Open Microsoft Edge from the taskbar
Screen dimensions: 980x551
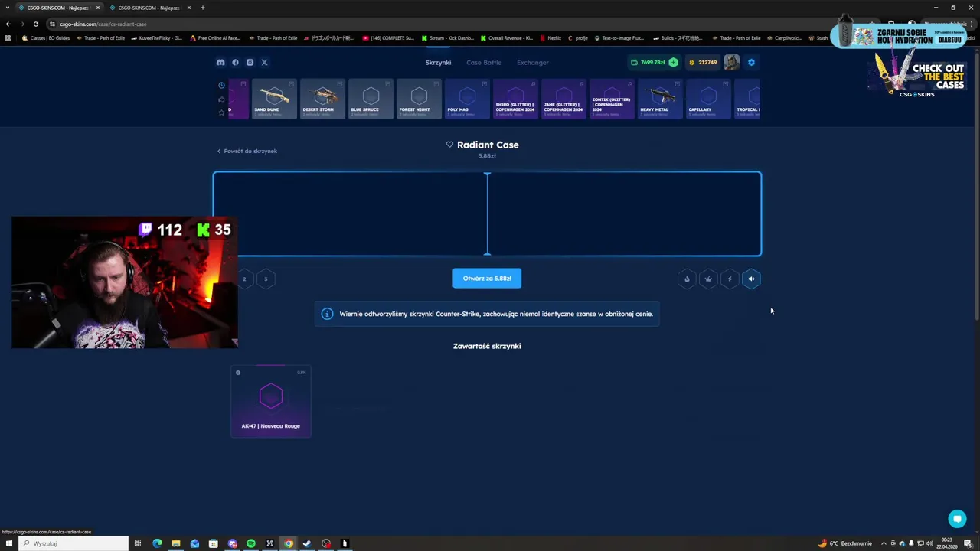coord(157,543)
